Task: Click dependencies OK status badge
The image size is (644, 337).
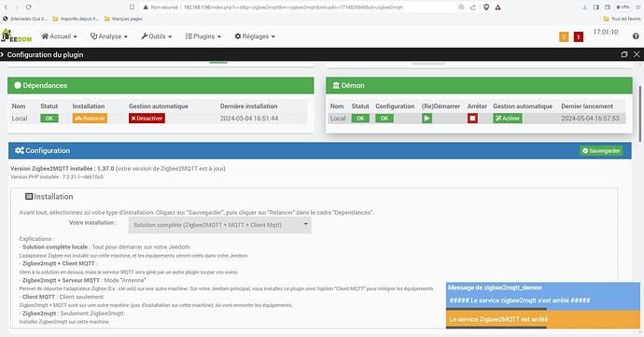Action: pos(49,119)
